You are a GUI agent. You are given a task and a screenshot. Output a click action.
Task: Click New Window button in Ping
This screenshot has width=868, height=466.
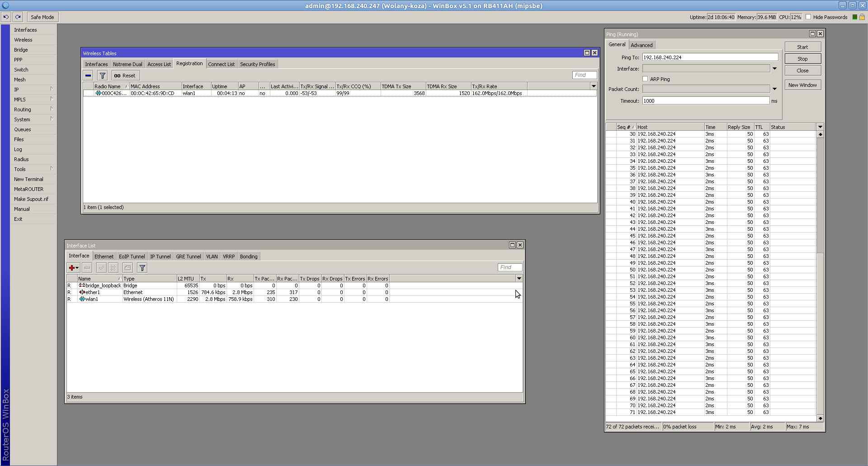[x=802, y=85]
